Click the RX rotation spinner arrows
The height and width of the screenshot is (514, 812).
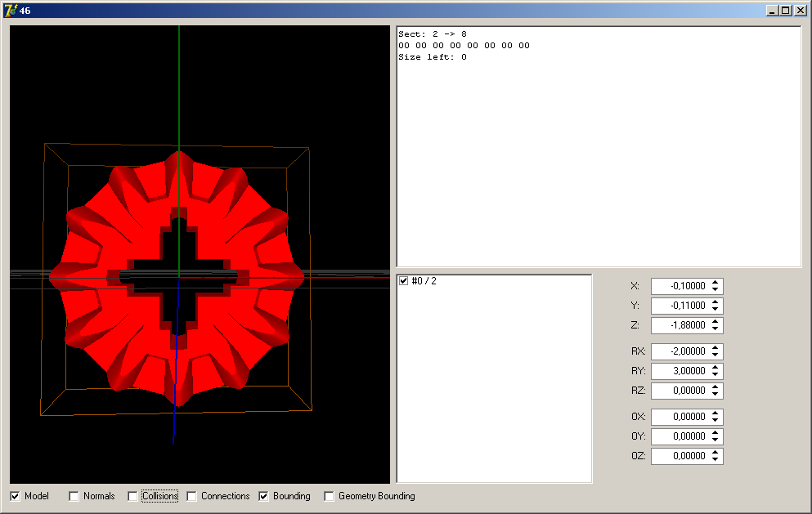coord(716,351)
